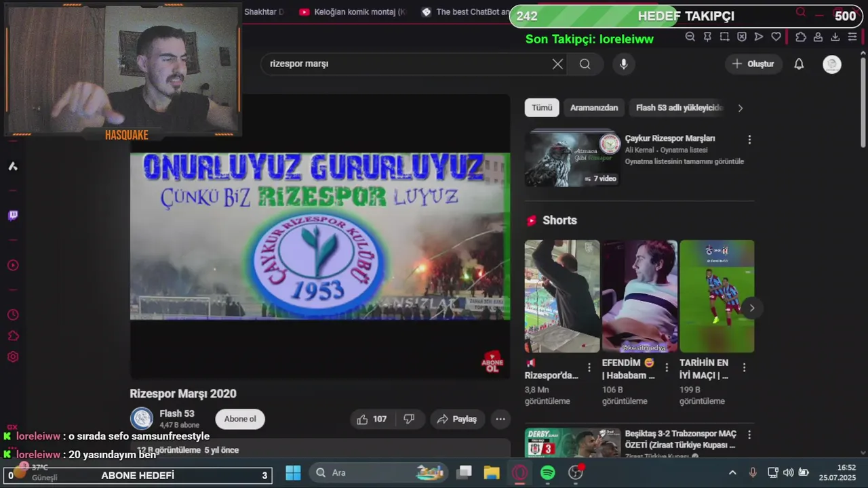Open the YouTube account avatar menu
Viewport: 868px width, 488px height.
point(832,64)
